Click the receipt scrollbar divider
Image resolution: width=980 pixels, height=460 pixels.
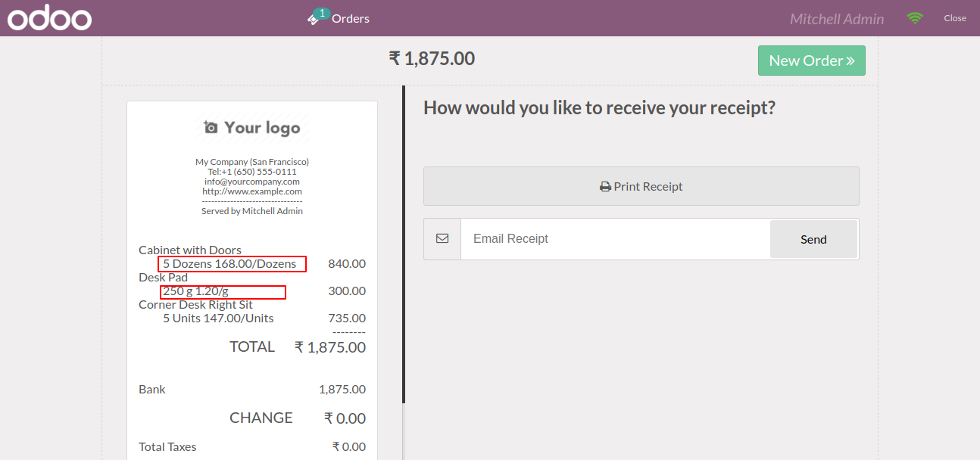pyautogui.click(x=404, y=244)
